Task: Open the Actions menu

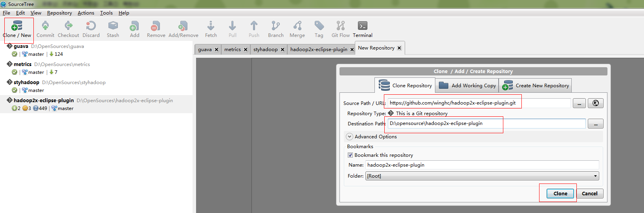Action: 86,13
